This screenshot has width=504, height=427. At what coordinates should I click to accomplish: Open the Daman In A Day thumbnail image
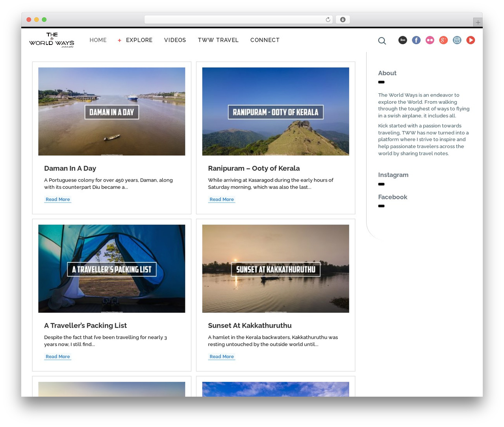click(x=111, y=111)
